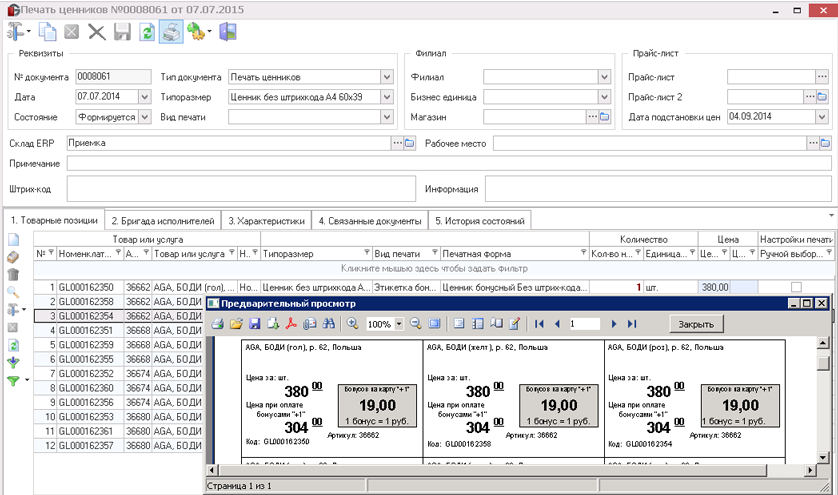Switch to 1. Товарные позиции tab
This screenshot has height=495, width=838.
coord(54,220)
